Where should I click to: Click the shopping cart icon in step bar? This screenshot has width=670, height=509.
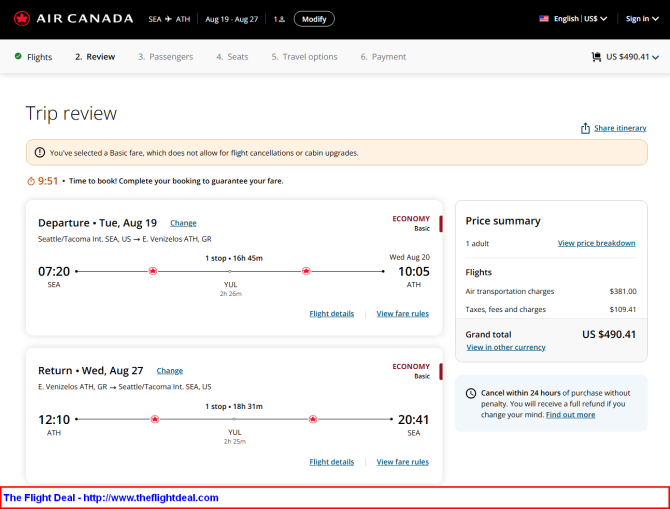[596, 57]
